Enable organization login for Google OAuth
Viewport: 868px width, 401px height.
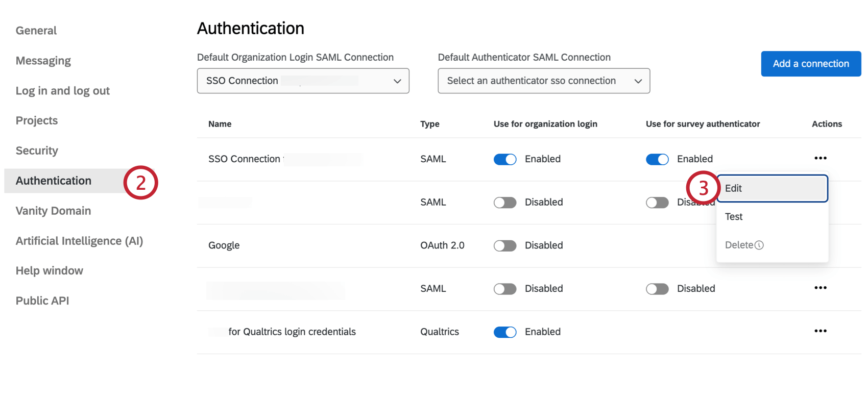click(505, 246)
